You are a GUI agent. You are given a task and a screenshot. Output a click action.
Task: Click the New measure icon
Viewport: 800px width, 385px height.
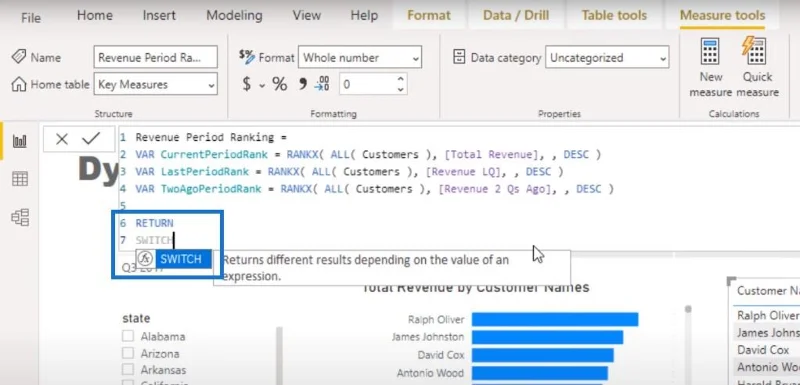[x=710, y=51]
